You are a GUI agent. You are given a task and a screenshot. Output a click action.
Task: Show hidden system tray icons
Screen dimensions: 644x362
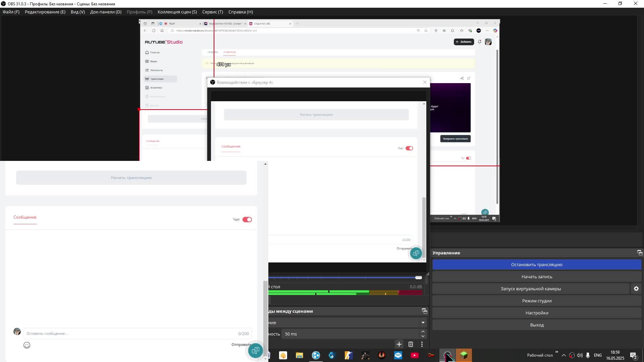tap(563, 355)
